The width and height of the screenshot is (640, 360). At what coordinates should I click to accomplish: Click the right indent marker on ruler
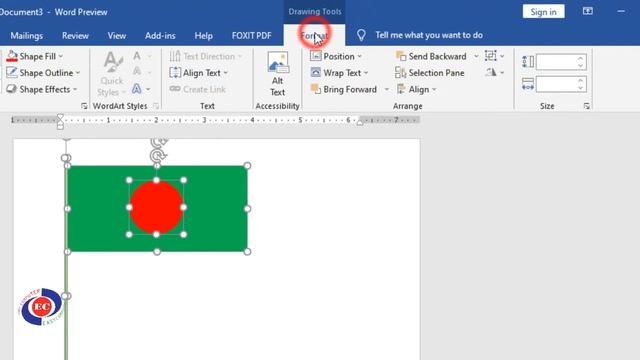tap(360, 122)
